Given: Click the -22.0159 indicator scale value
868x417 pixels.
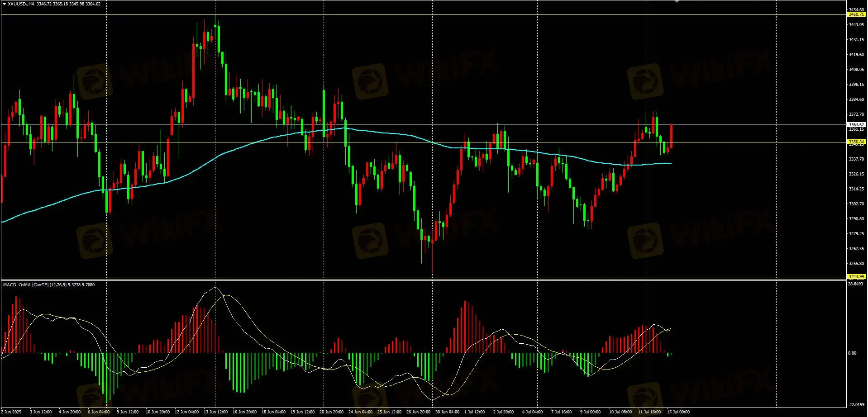Looking at the screenshot, I should [x=856, y=405].
